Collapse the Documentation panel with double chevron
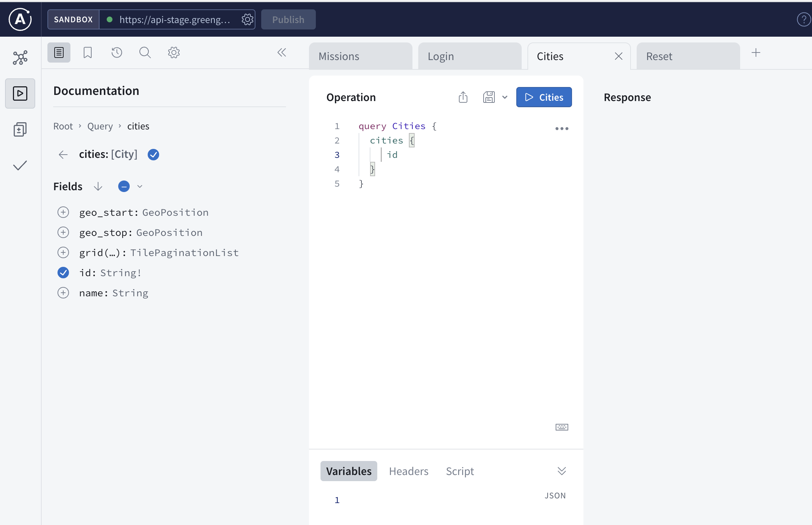This screenshot has width=812, height=525. (x=282, y=52)
